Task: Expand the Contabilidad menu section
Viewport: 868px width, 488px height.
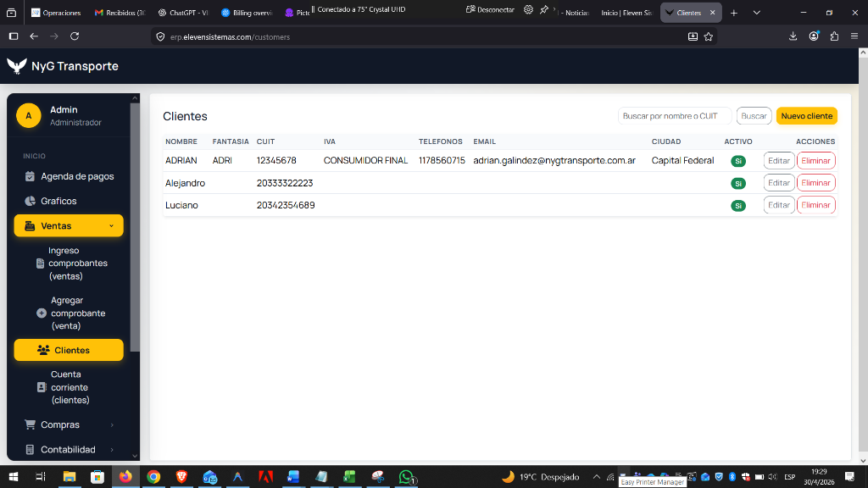Action: point(69,449)
